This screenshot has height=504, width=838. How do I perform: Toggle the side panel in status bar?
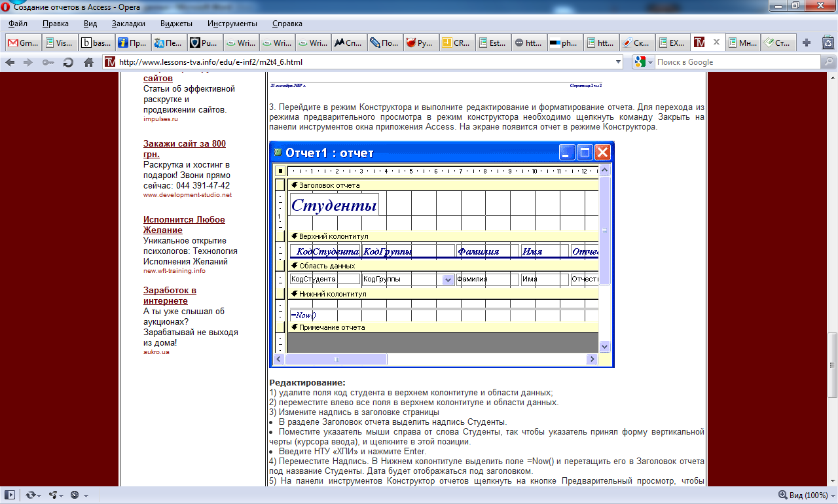[x=10, y=495]
